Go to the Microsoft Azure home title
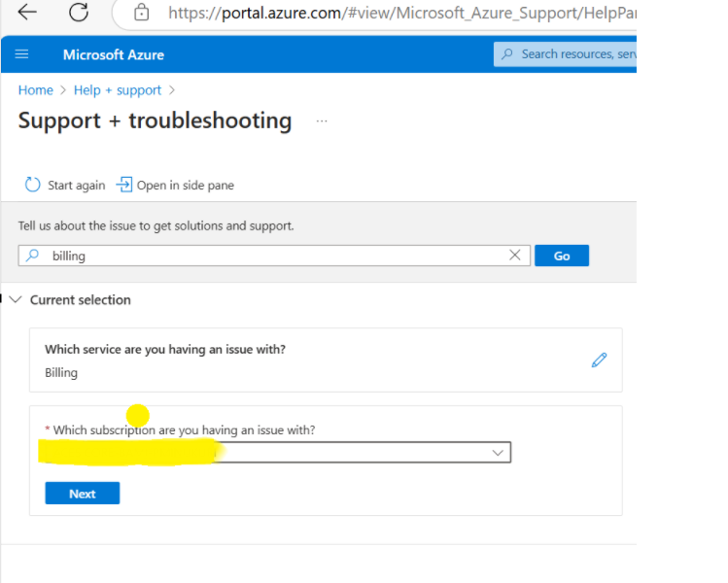 pyautogui.click(x=114, y=54)
